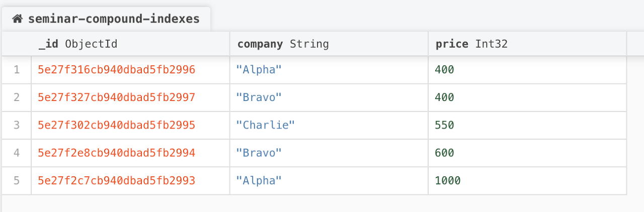Click ObjectId 5e27f302cb940dbad5fb2995
Image resolution: width=644 pixels, height=212 pixels.
pos(116,125)
